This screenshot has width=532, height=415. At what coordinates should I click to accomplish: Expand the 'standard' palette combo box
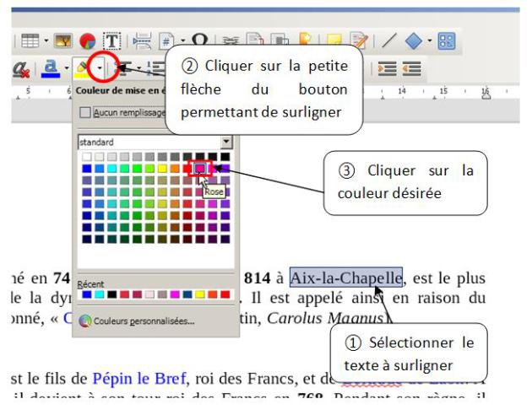[x=225, y=142]
